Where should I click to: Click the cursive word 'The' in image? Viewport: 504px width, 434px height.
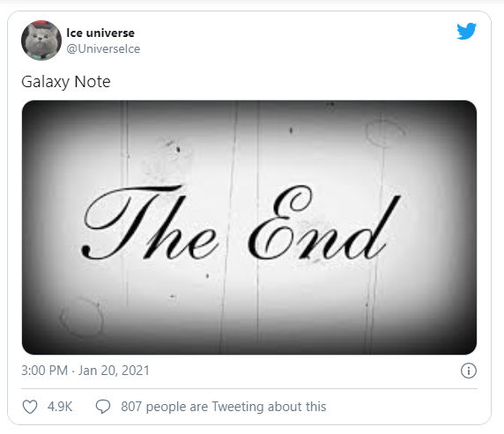[150, 223]
